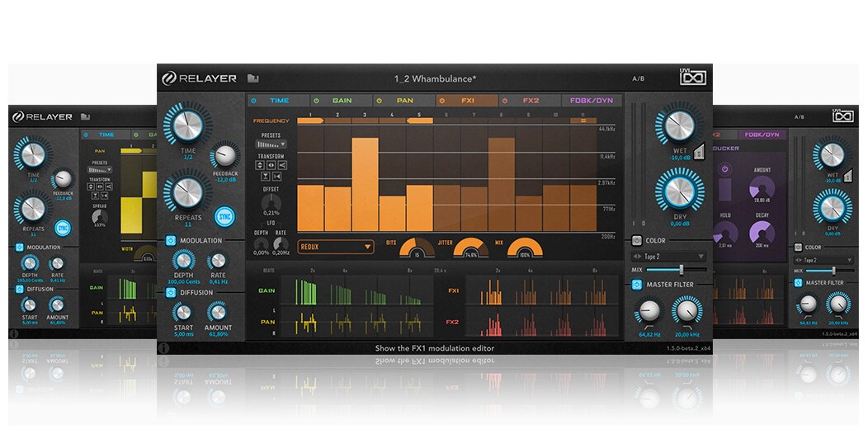Click the vertical hourglass transform icon in the front window
This screenshot has width=868, height=434.
[266, 176]
